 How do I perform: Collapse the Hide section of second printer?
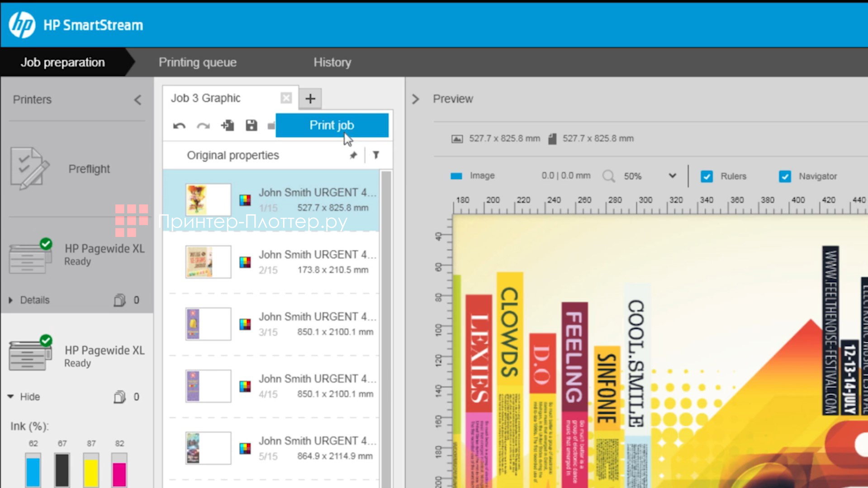[11, 397]
